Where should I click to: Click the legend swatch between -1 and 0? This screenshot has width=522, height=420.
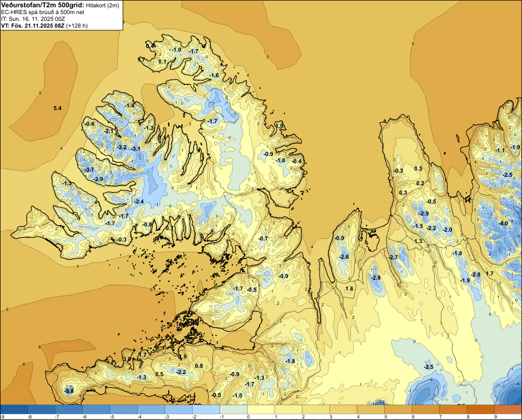[x=234, y=410]
